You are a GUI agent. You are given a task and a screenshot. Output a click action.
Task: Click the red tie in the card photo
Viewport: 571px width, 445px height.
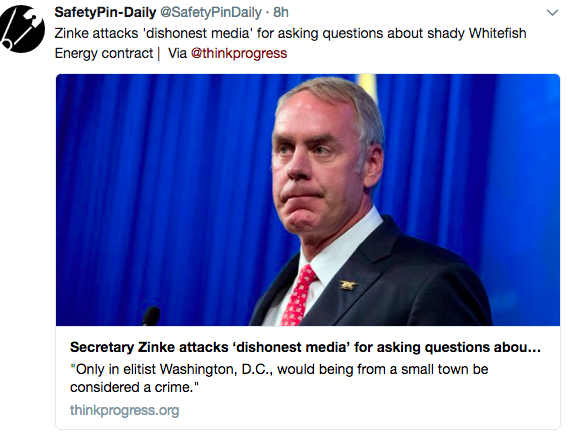(299, 296)
